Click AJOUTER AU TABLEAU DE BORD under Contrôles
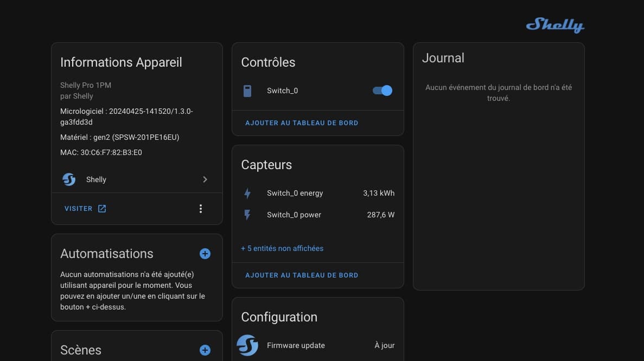Screen dimensions: 644x361 (302, 123)
